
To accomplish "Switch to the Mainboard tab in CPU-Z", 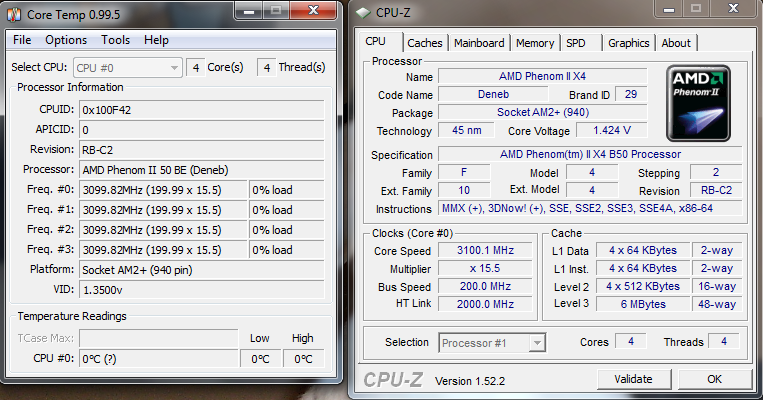I will 479,43.
